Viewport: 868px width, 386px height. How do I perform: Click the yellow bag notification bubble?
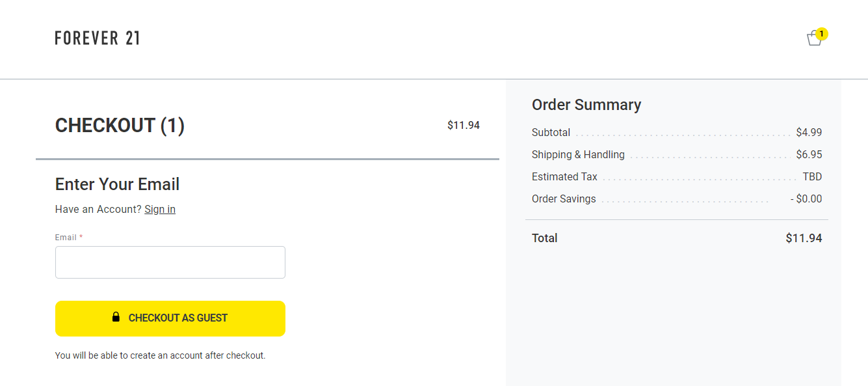[822, 34]
